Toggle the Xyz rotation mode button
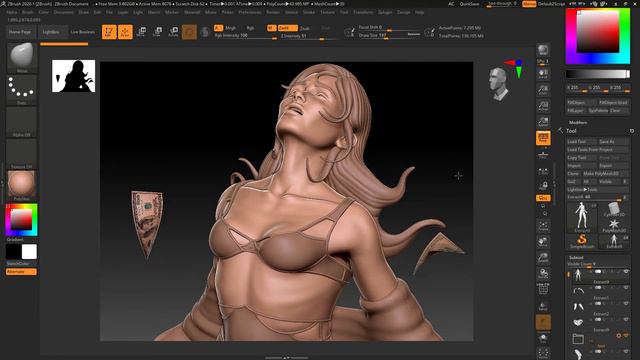This screenshot has height=360, width=640. click(543, 198)
